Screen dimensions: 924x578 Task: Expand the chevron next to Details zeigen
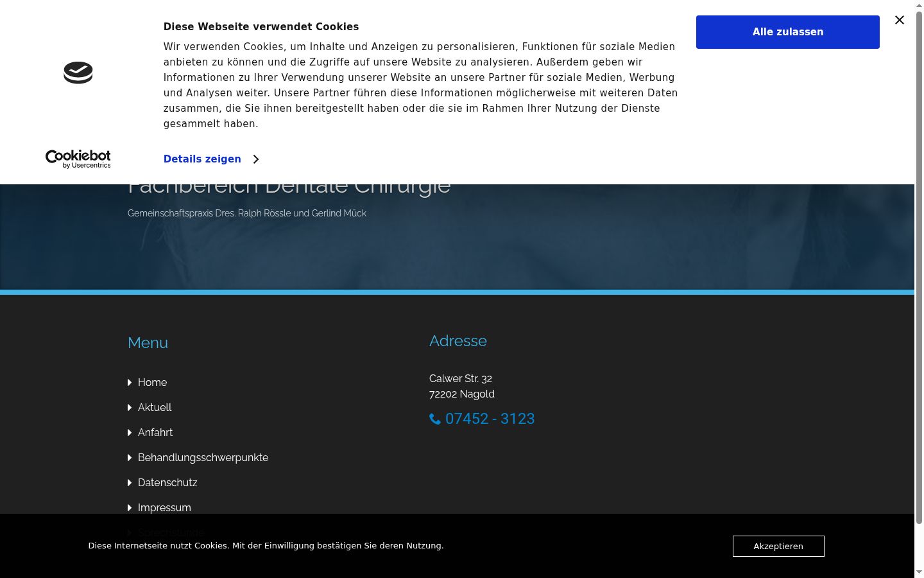255,159
